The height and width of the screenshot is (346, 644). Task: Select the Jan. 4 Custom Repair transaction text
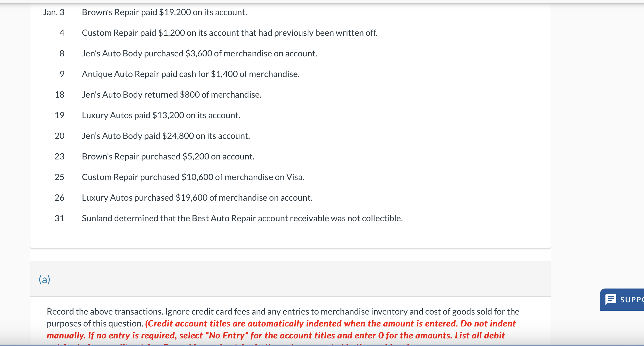(x=229, y=33)
